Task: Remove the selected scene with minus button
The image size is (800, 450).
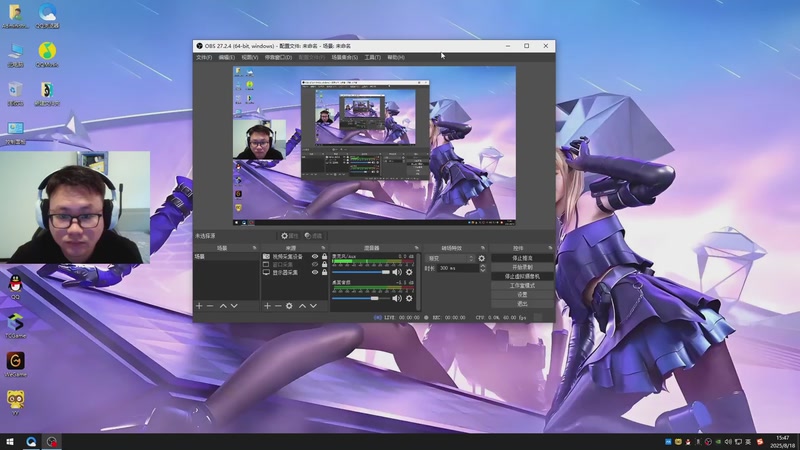Action: (x=210, y=306)
